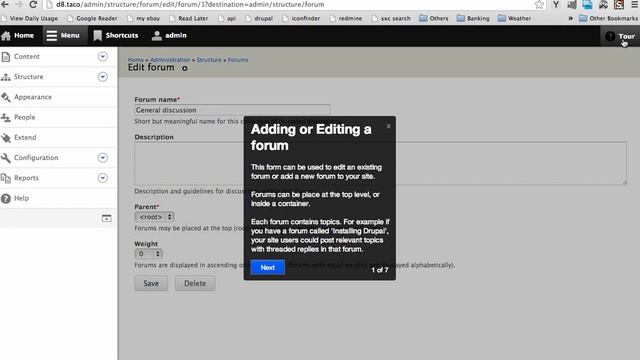Image resolution: width=640 pixels, height=360 pixels.
Task: Click the sidebar orientation toggle icon
Action: (107, 218)
